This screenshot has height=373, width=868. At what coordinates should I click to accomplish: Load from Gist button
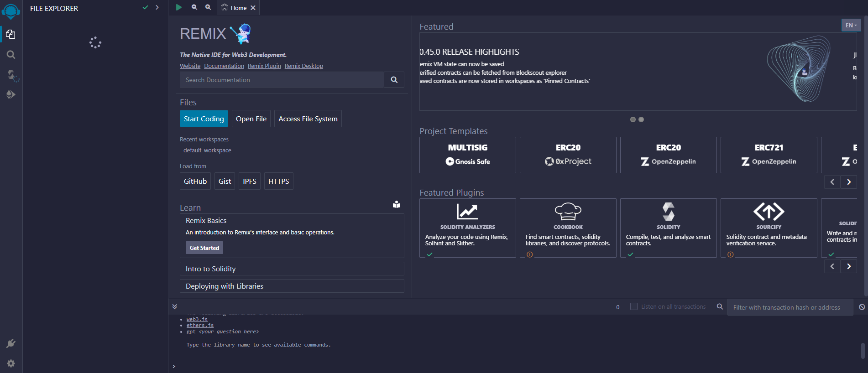(225, 181)
